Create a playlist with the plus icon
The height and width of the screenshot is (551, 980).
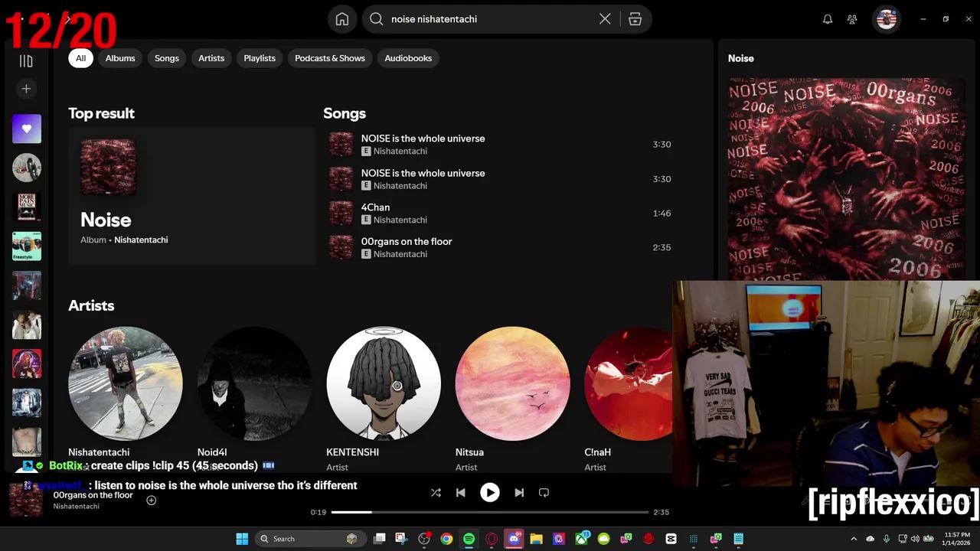26,89
